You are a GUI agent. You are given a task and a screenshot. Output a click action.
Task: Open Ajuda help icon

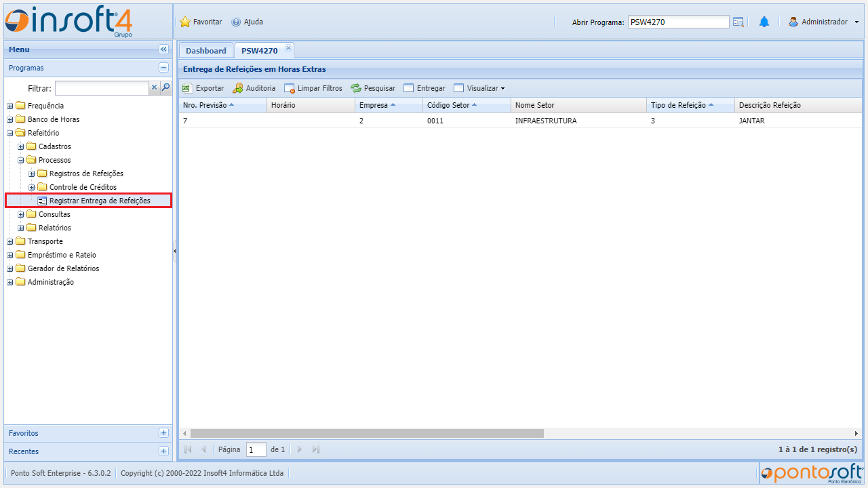[x=236, y=22]
